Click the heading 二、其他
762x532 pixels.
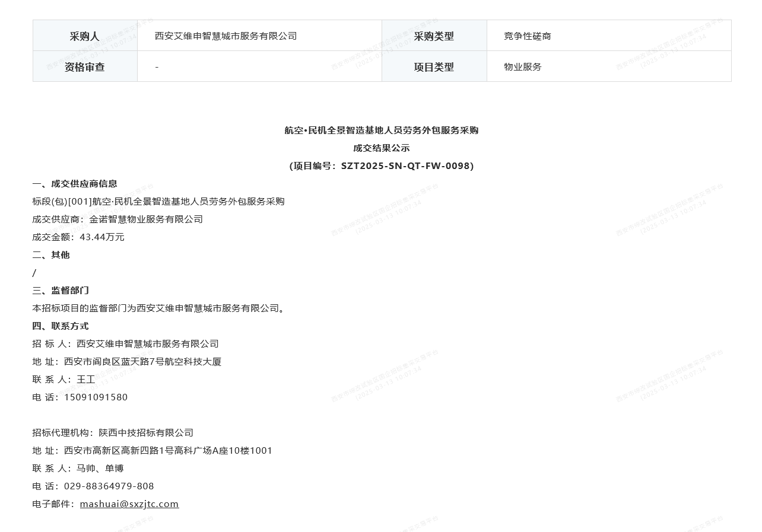tap(51, 255)
